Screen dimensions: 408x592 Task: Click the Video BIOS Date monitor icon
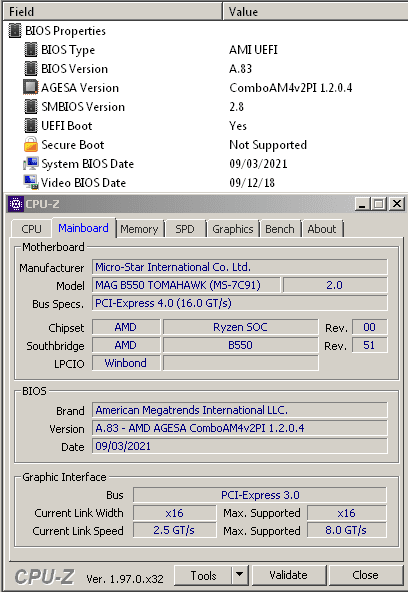click(31, 182)
